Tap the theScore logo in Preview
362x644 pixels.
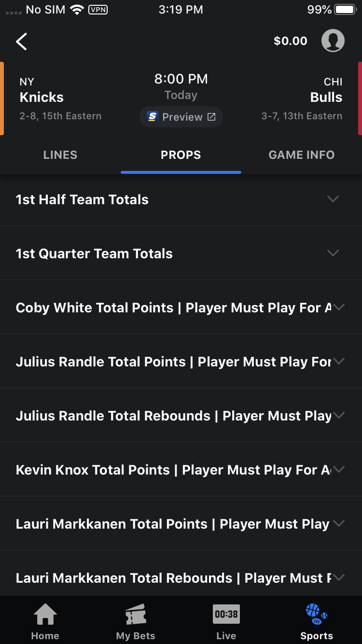[x=153, y=117]
